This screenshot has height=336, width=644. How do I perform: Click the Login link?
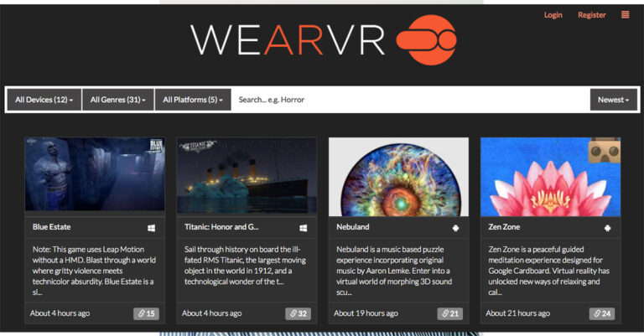coord(553,15)
